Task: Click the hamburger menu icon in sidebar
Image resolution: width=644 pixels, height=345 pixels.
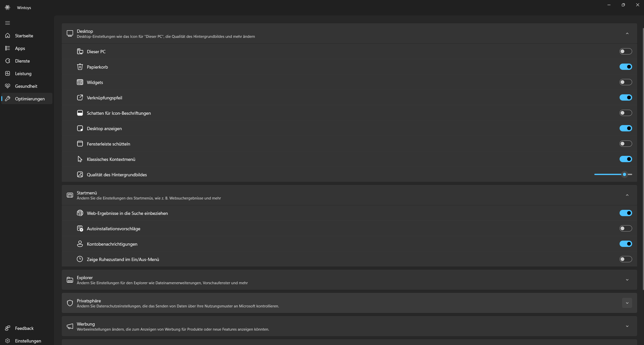Action: [8, 23]
